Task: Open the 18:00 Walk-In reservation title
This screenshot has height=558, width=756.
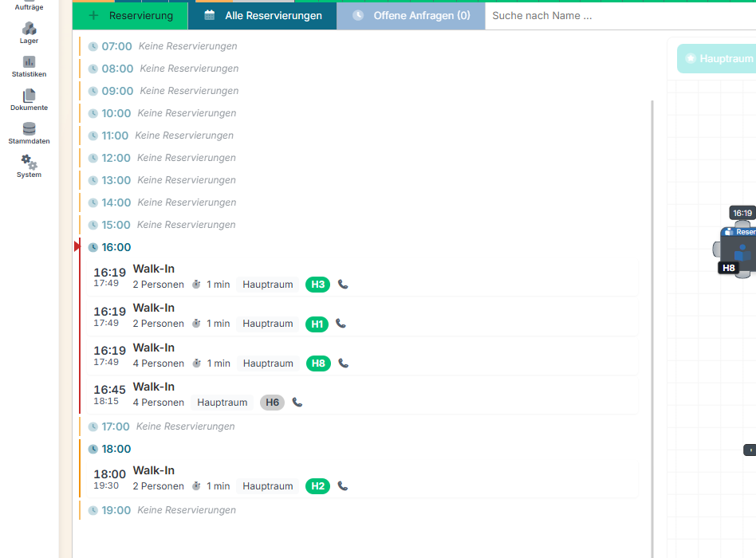Action: coord(154,470)
